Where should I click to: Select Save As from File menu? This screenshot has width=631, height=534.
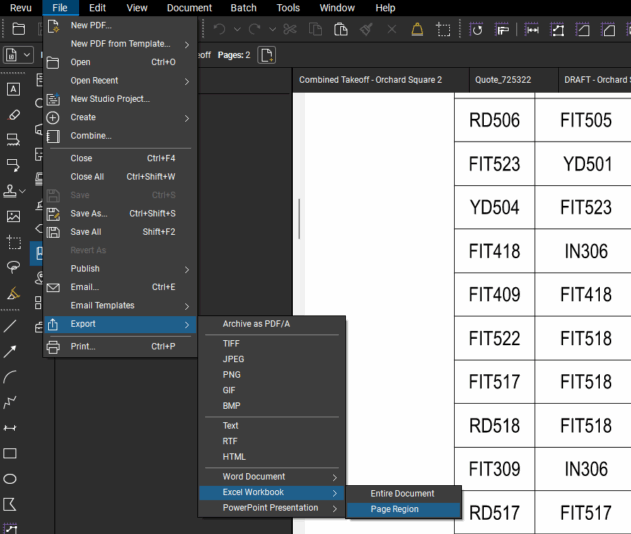pyautogui.click(x=88, y=213)
